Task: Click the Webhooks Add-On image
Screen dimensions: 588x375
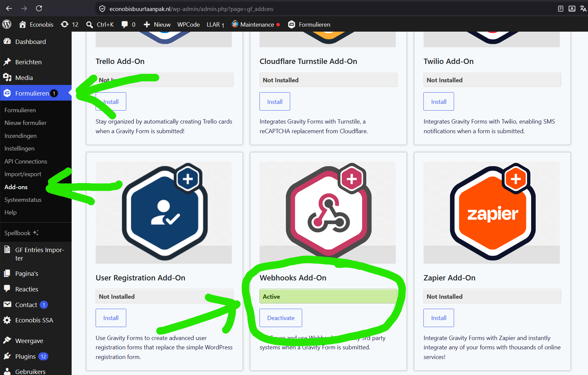Action: (328, 212)
